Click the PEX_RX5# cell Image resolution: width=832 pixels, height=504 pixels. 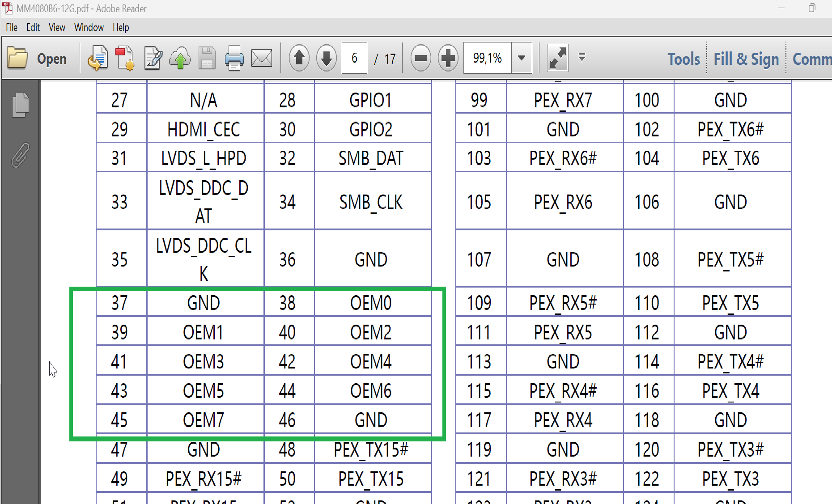pyautogui.click(x=565, y=302)
